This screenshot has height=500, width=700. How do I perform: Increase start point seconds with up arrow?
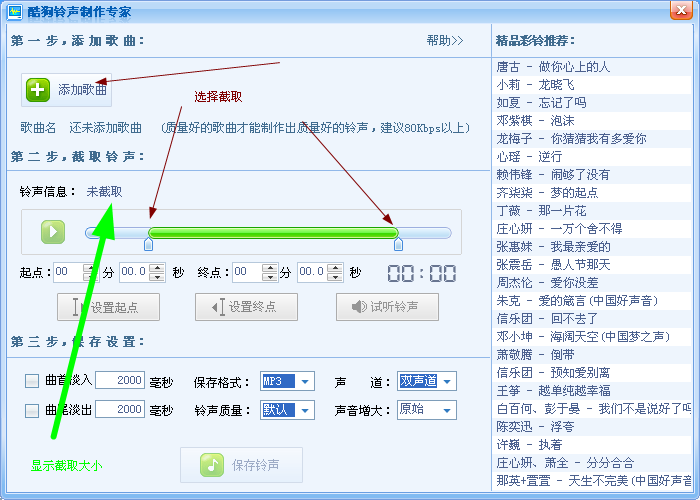(x=157, y=268)
